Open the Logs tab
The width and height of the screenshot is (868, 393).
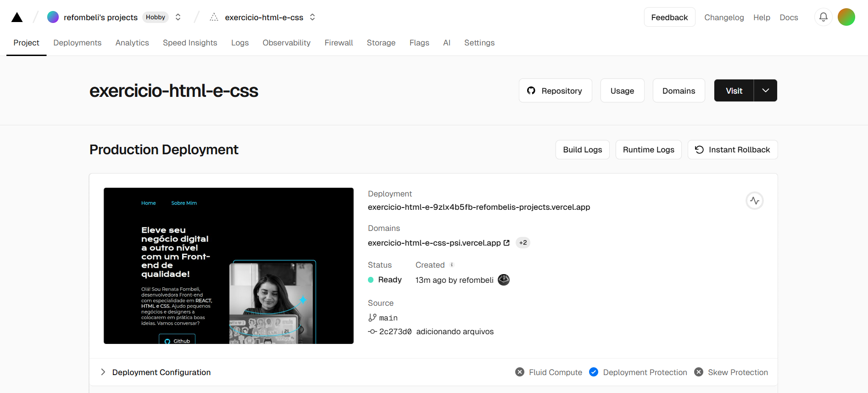(240, 43)
